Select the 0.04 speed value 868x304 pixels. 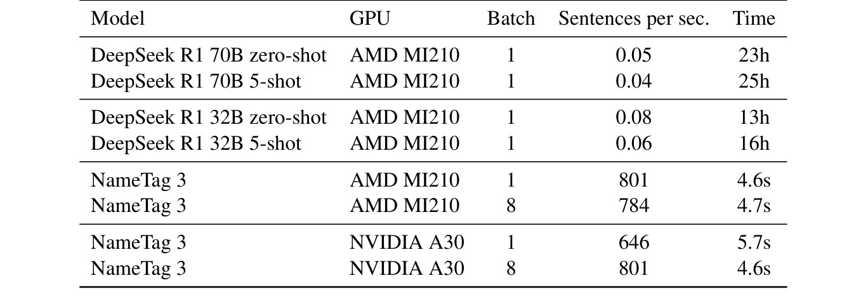point(633,81)
